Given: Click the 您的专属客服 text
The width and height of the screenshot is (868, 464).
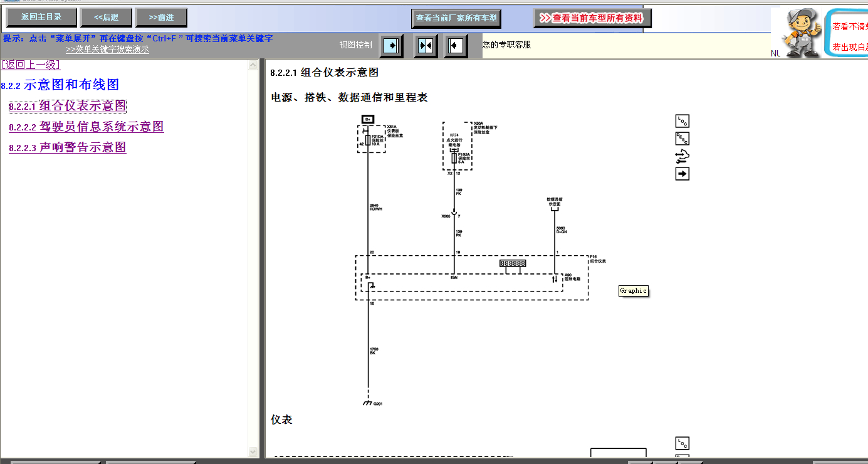Looking at the screenshot, I should tap(507, 45).
